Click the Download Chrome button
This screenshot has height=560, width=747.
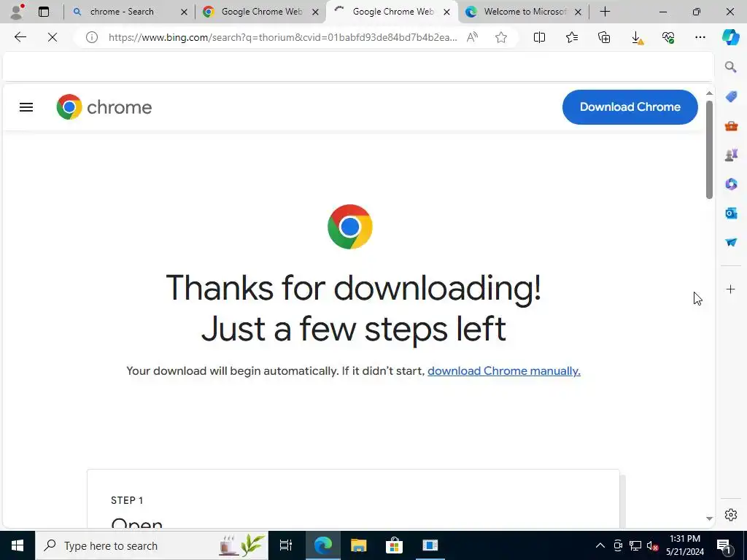[x=630, y=107]
